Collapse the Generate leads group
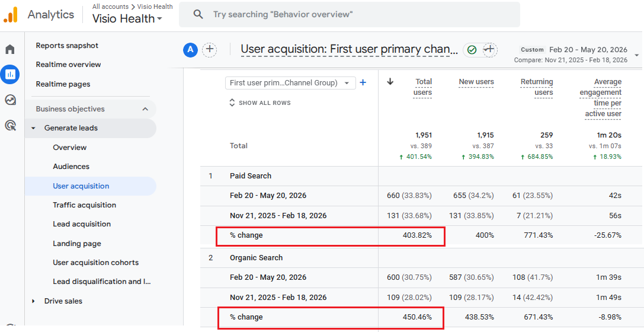The image size is (644, 332). click(x=33, y=128)
